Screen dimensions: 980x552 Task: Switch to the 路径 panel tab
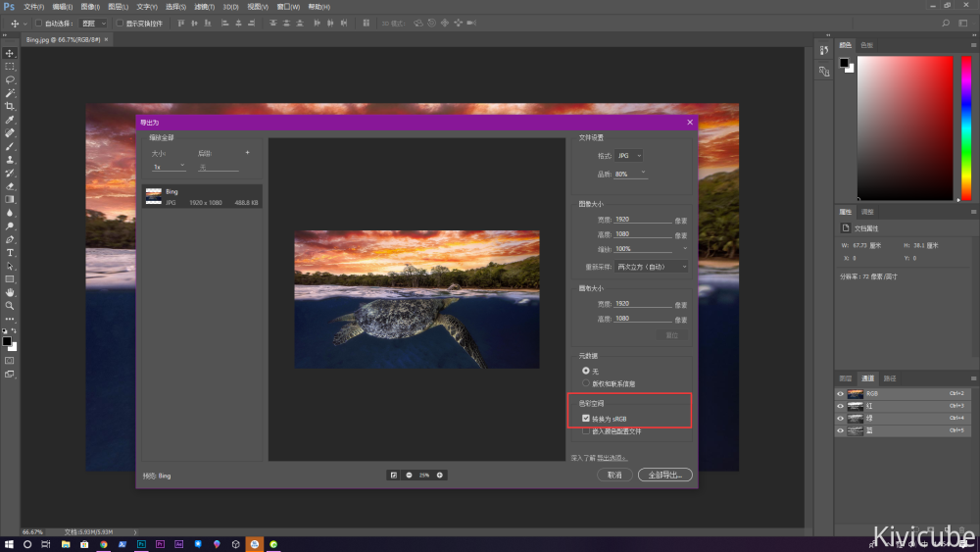click(x=890, y=378)
